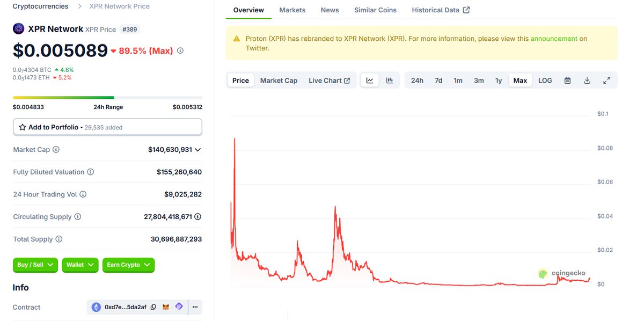
Task: Click the info icon beside 89.5% (Max)
Action: coord(180,50)
